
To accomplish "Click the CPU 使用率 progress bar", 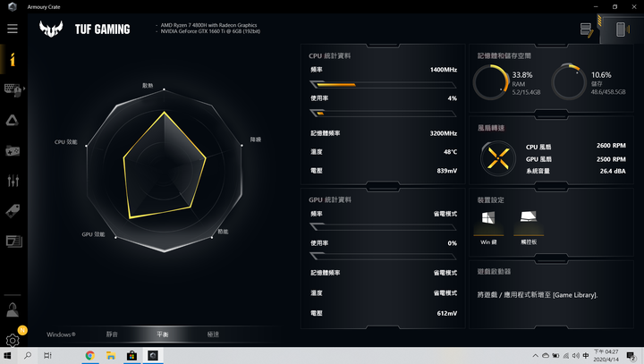I will click(x=383, y=114).
